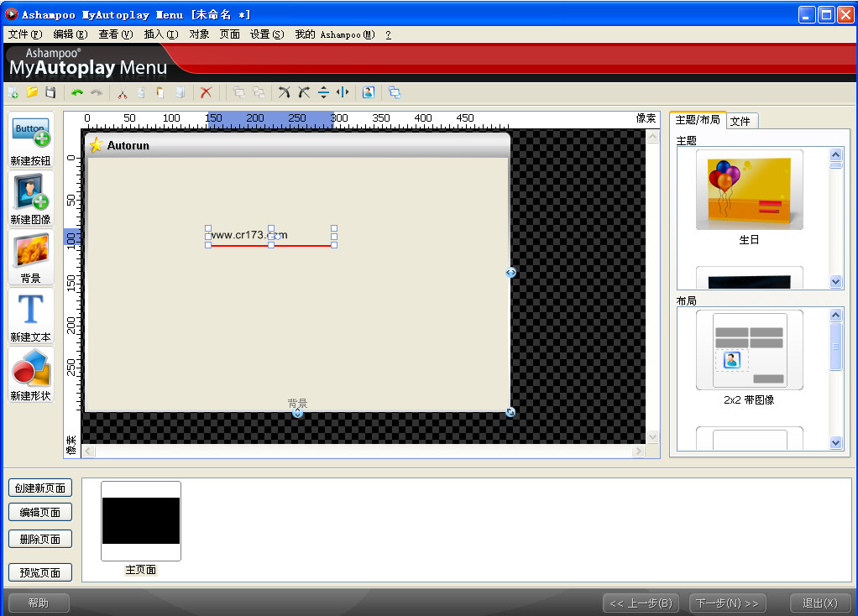Select the 2x2 带图像 layout thumbnail
858x616 pixels.
click(x=749, y=351)
